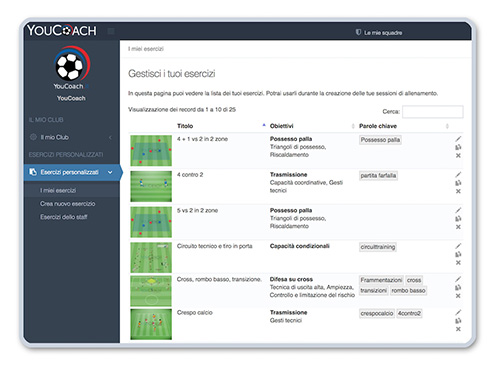Sort table by Parole chiave column arrows
Screen dimensions: 500x372
coord(447,126)
